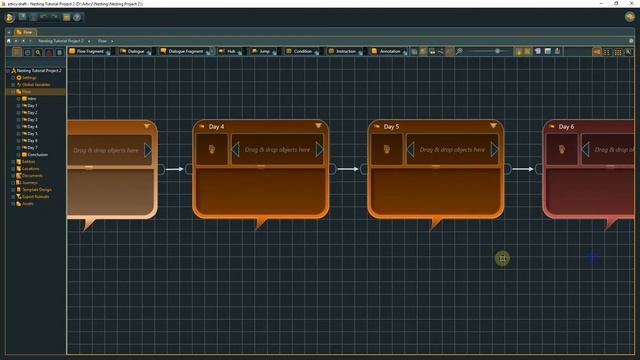Switch to the grid view layout icon
The image size is (640, 360).
618,52
